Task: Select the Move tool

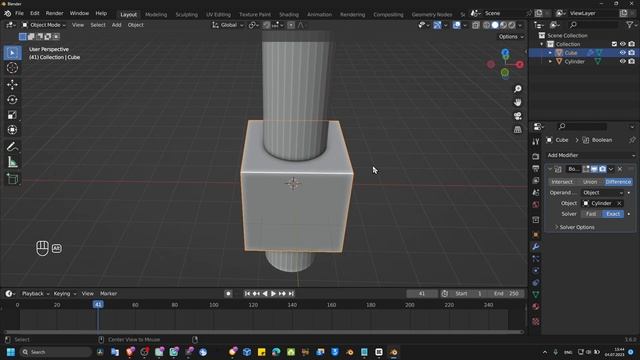Action: coord(12,85)
